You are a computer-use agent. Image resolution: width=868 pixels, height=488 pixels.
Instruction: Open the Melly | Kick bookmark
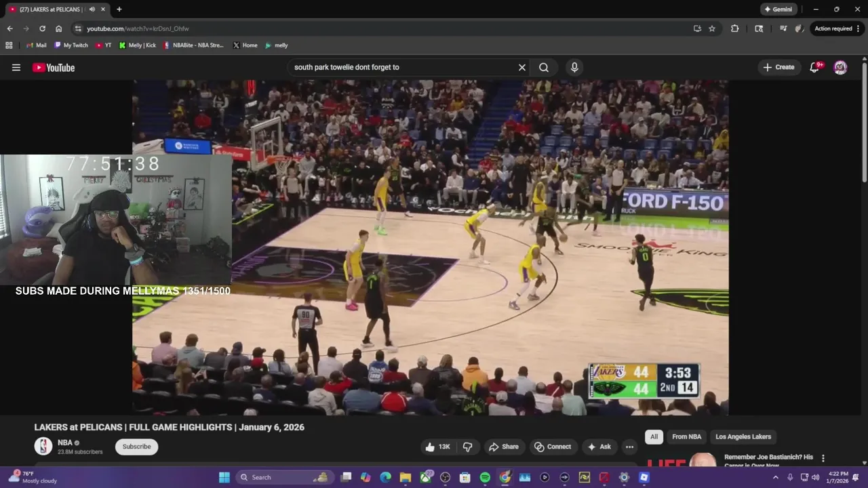click(137, 45)
